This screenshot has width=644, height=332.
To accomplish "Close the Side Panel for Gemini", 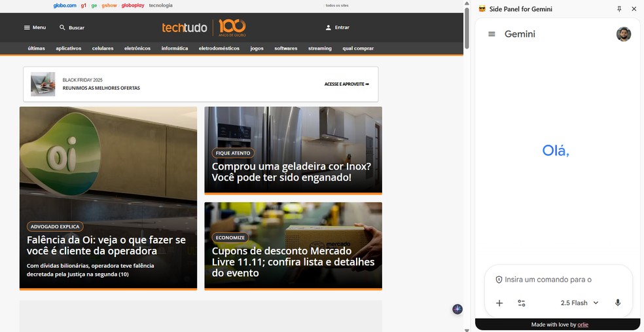I will tap(634, 9).
